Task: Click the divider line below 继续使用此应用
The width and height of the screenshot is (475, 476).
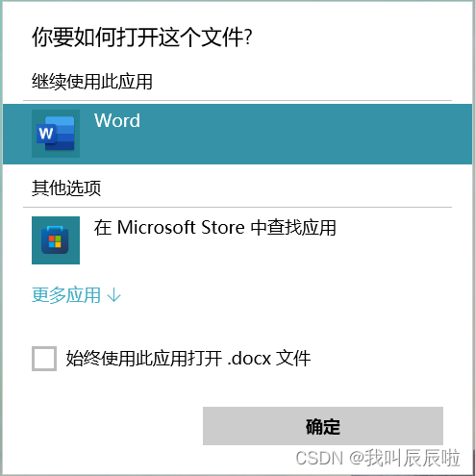Action: click(237, 101)
